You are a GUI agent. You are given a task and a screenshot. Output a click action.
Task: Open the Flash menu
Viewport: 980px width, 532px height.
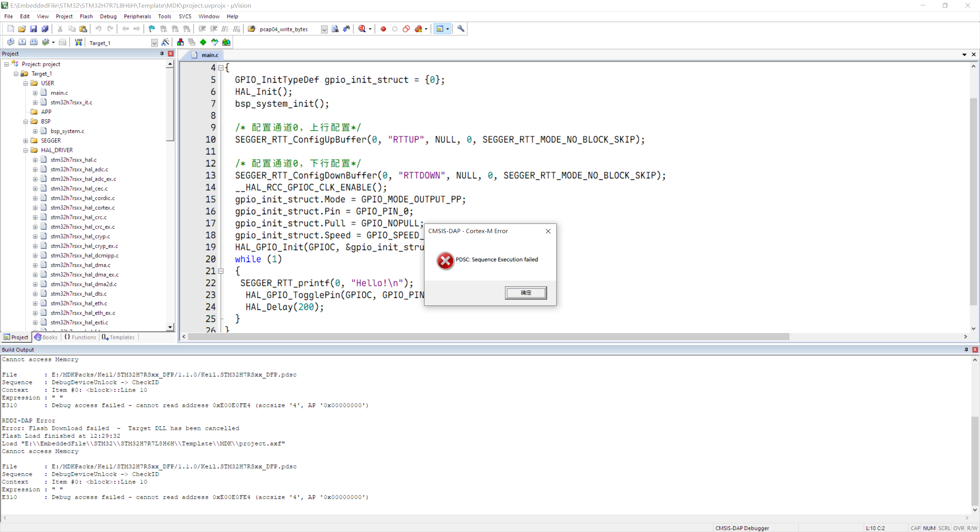click(86, 16)
